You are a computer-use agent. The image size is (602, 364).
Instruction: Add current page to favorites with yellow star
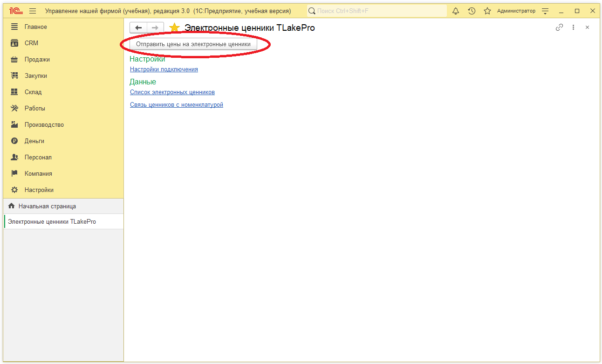174,28
